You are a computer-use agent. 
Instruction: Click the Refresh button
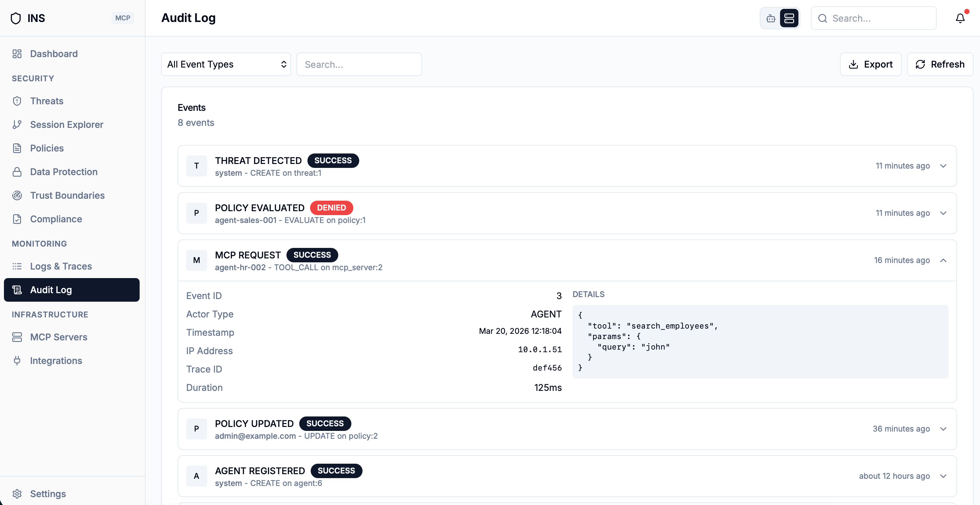coord(940,64)
